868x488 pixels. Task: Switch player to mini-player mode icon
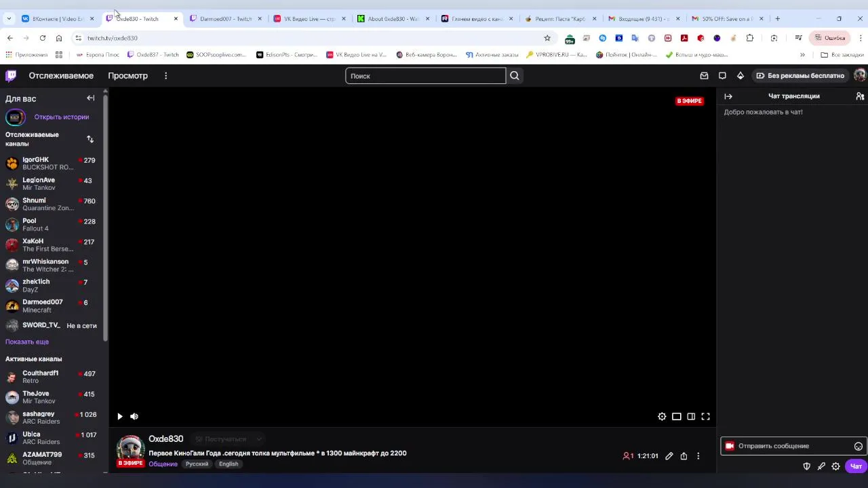[677, 416]
